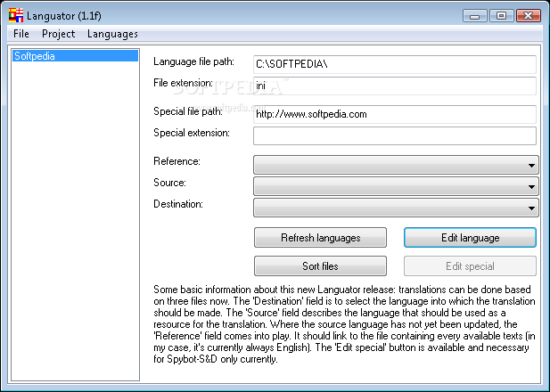Click the Language file path field
The height and width of the screenshot is (392, 550).
point(395,64)
